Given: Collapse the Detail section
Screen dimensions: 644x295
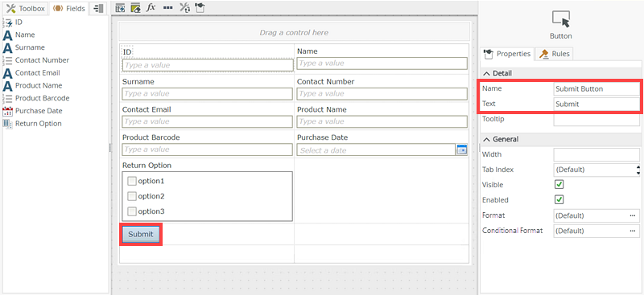Looking at the screenshot, I should pyautogui.click(x=487, y=73).
